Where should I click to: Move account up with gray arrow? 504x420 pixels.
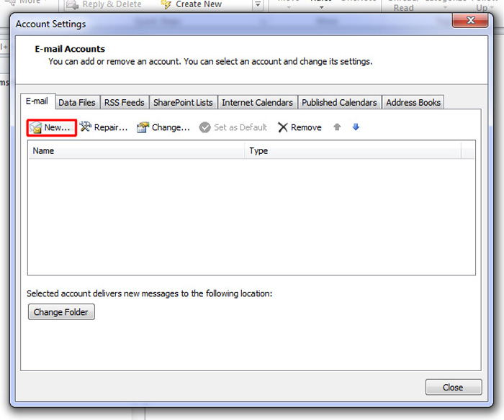337,127
